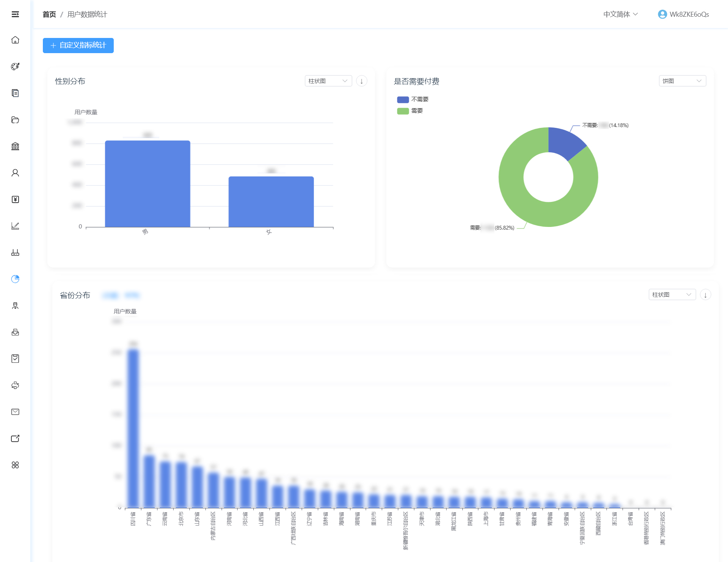This screenshot has width=728, height=562.
Task: Open the 中文简体 language menu
Action: [620, 14]
